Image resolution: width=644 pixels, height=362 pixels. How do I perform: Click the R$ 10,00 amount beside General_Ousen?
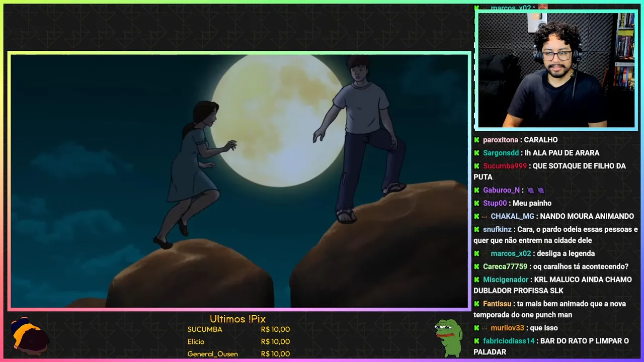point(275,354)
